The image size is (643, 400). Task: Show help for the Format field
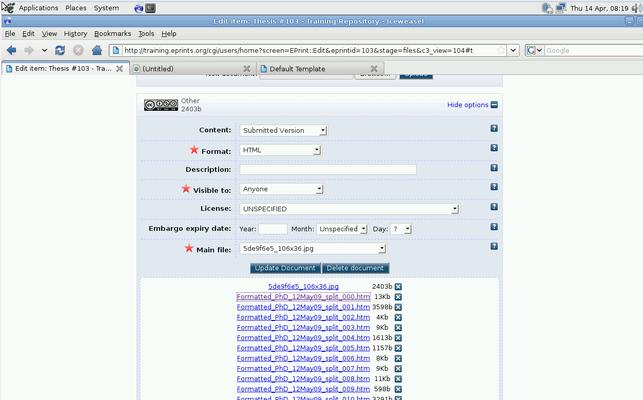pos(494,148)
